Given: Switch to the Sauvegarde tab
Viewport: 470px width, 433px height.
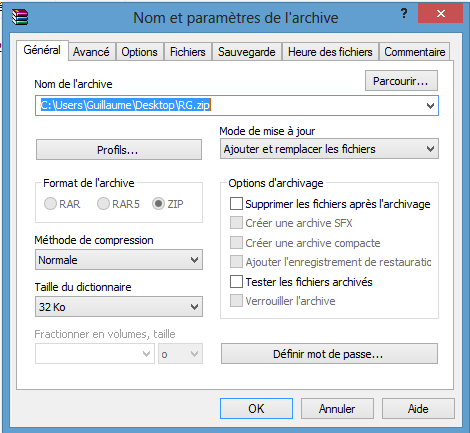Looking at the screenshot, I should (247, 52).
